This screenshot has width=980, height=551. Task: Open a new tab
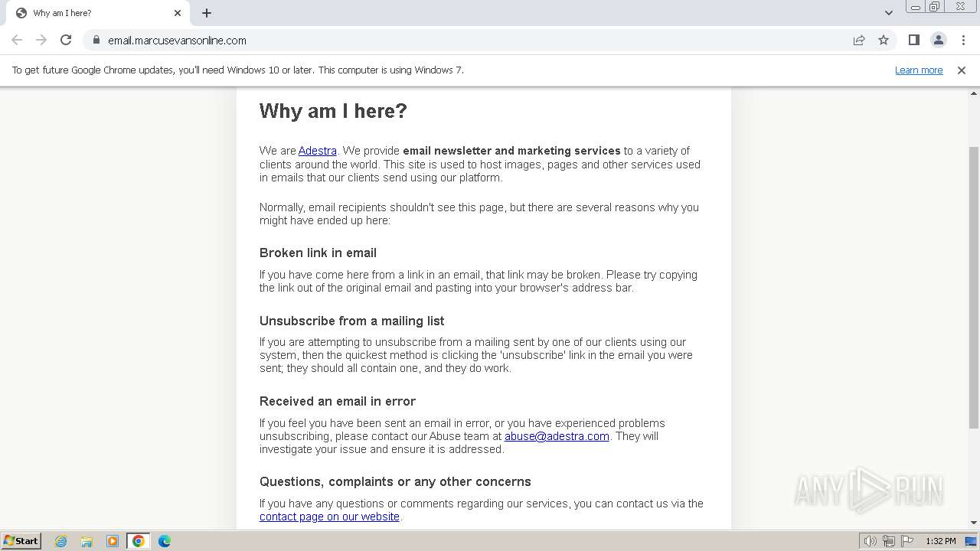pos(207,13)
